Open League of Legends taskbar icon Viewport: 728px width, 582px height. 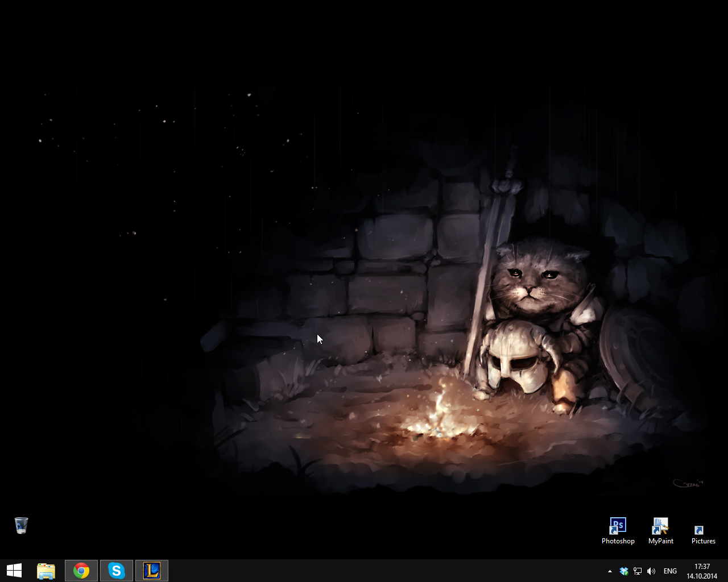coord(152,571)
